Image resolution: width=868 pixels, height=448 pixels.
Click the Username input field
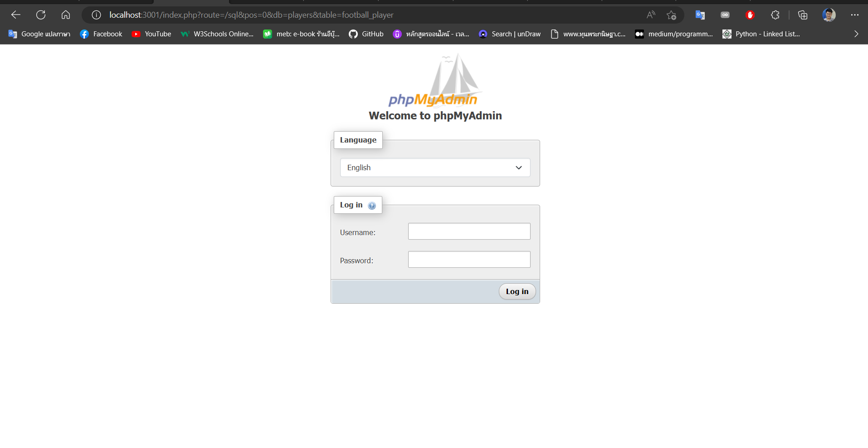(469, 231)
